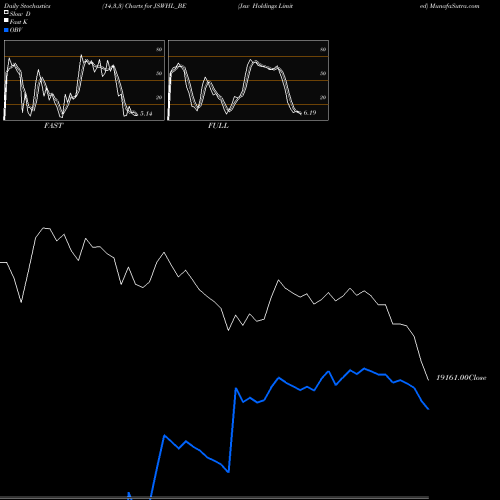Click the 5.14 value in FAST chart

click(x=146, y=114)
